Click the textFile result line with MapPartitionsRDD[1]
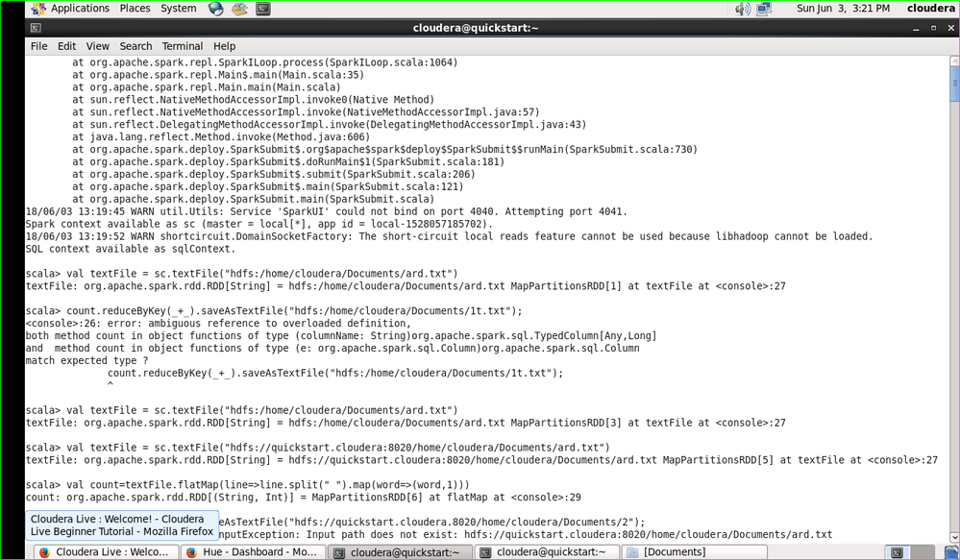The height and width of the screenshot is (560, 960). pos(406,286)
